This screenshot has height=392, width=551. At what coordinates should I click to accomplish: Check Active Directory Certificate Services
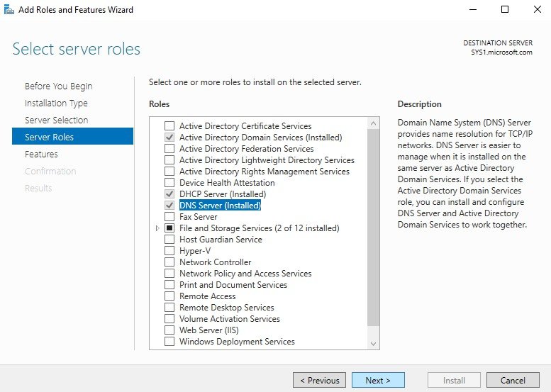169,125
